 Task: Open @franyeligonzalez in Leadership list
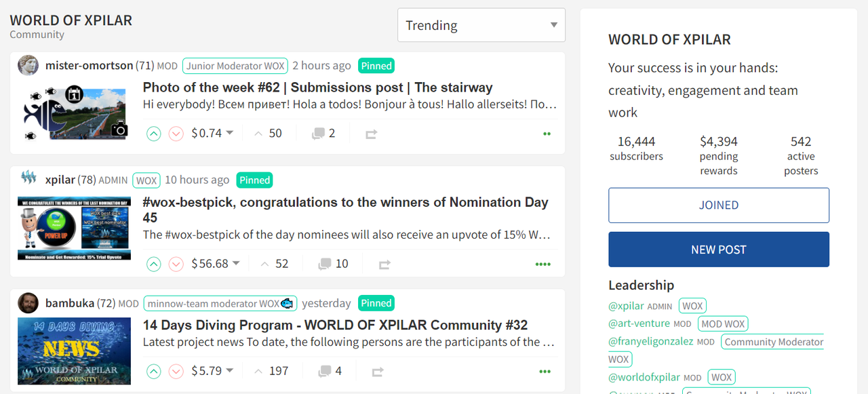(651, 341)
